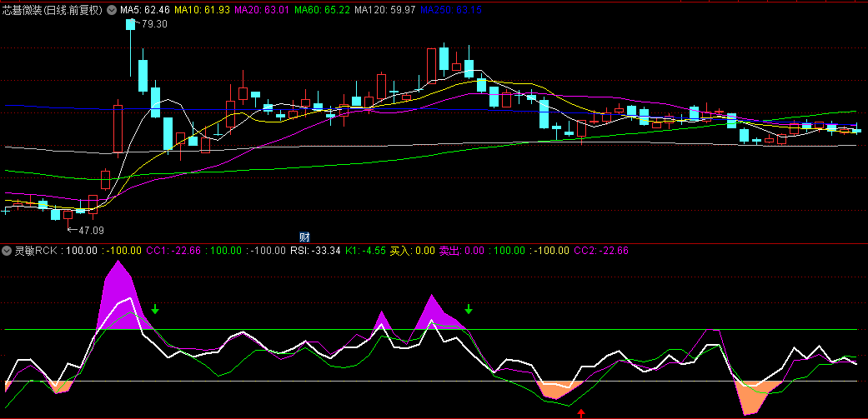
Task: Select the MA120 moving average label
Action: [x=384, y=10]
